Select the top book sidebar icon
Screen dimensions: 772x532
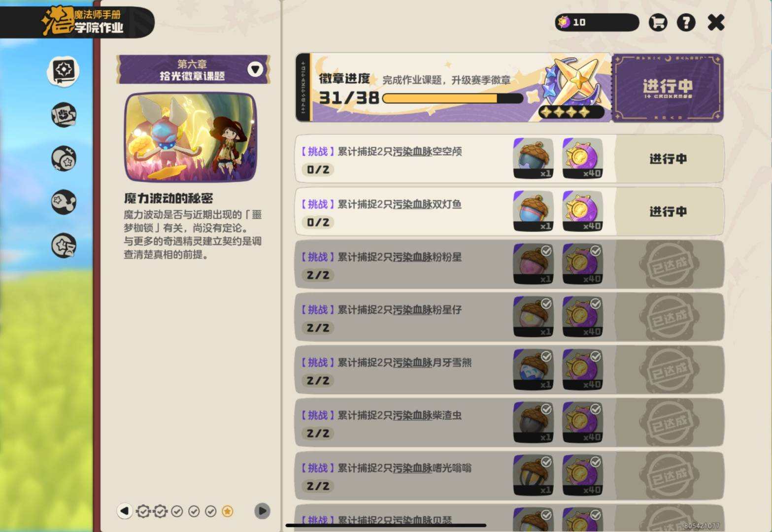(64, 70)
